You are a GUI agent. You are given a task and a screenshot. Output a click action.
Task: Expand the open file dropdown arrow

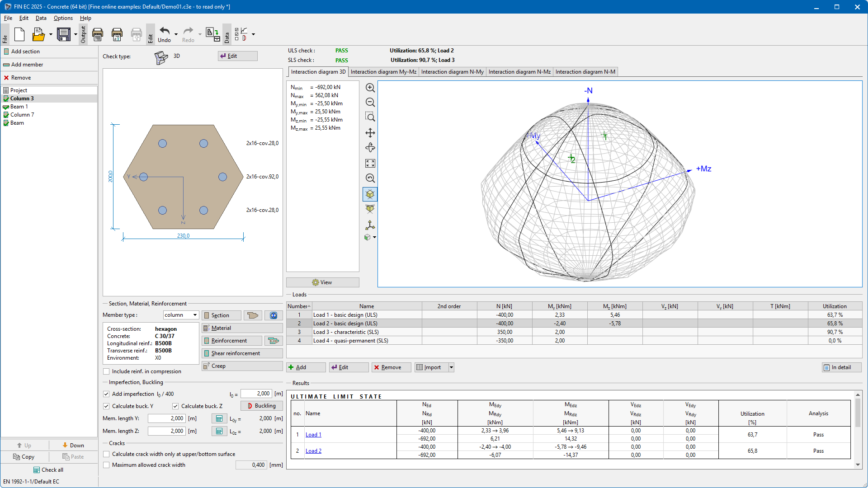(x=51, y=34)
